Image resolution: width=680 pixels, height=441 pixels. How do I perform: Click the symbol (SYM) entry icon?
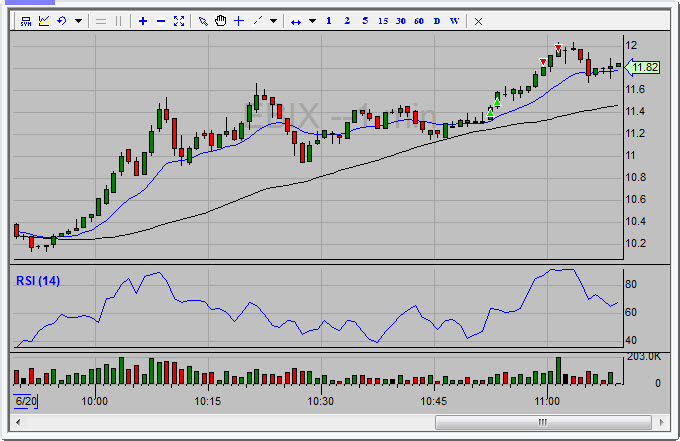click(x=26, y=21)
